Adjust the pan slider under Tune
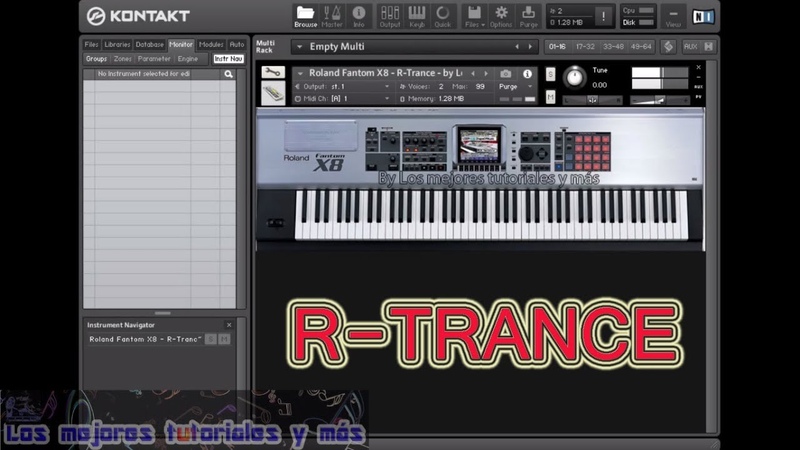This screenshot has height=450, width=800. pos(592,100)
